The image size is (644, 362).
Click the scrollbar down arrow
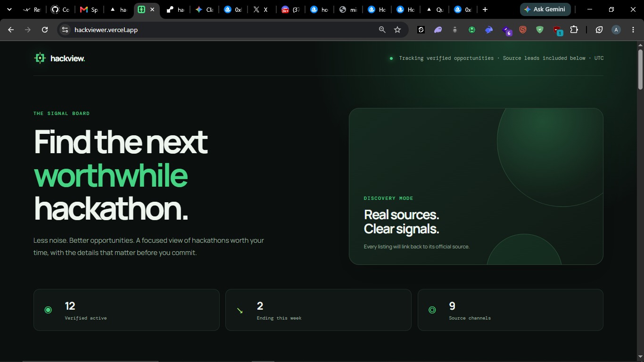point(640,357)
